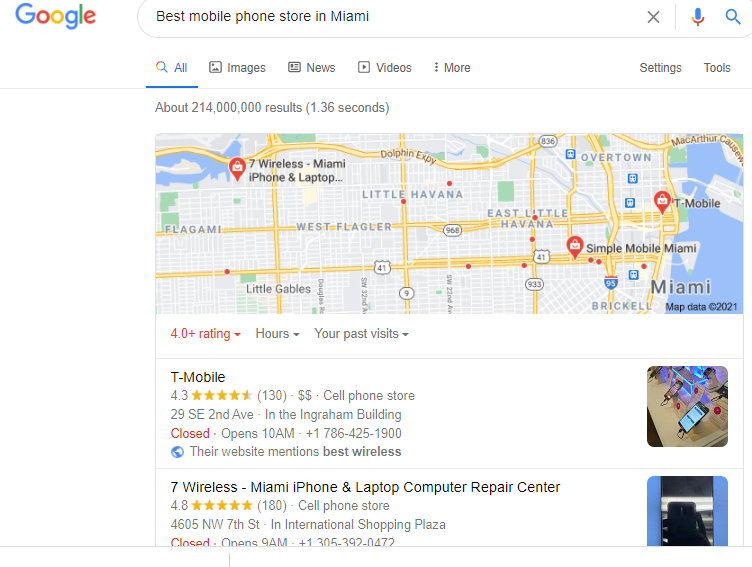Expand the 4.0+ rating filter
Screen dimensions: 752x567
pos(205,333)
